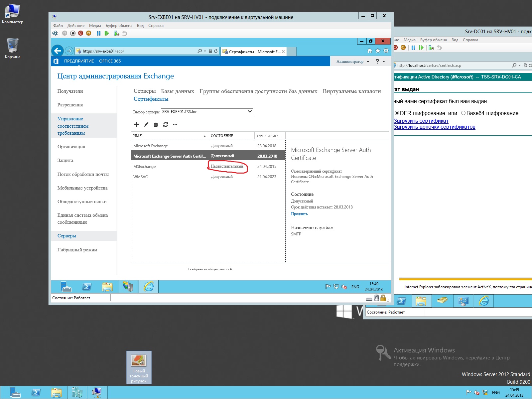Expand the help question mark dropdown
The width and height of the screenshot is (532, 399).
pyautogui.click(x=380, y=62)
